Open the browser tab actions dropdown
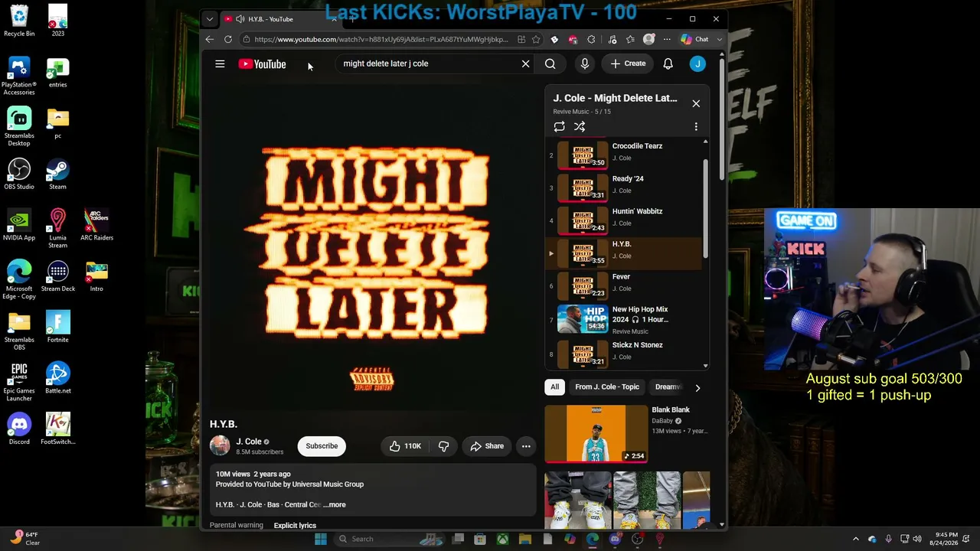Viewport: 980px width, 551px height. coord(210,19)
